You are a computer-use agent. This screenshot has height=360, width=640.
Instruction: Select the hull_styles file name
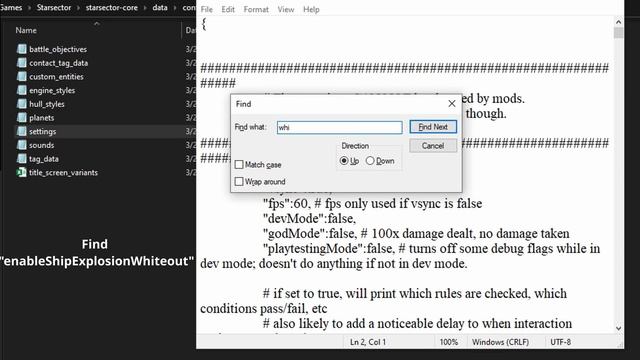tap(47, 104)
